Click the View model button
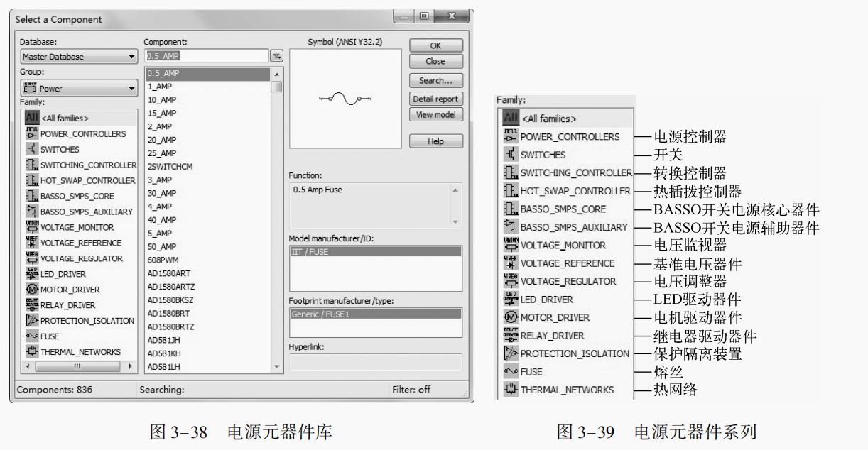This screenshot has width=868, height=450. tap(435, 115)
